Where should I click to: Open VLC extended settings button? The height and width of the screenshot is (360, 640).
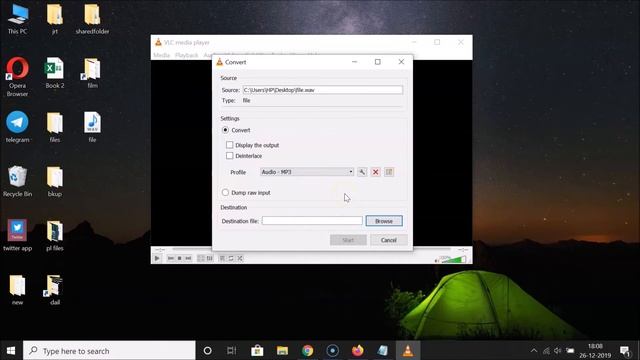210,258
